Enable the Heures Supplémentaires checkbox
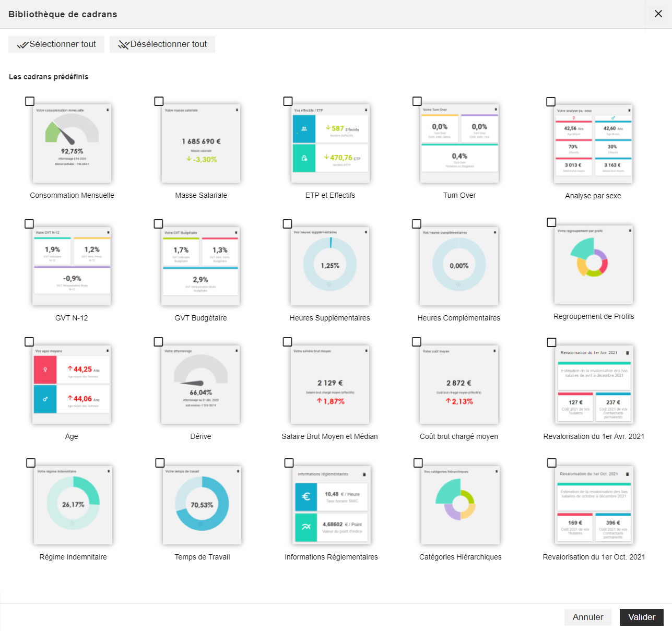Image resolution: width=672 pixels, height=631 pixels. pyautogui.click(x=287, y=224)
